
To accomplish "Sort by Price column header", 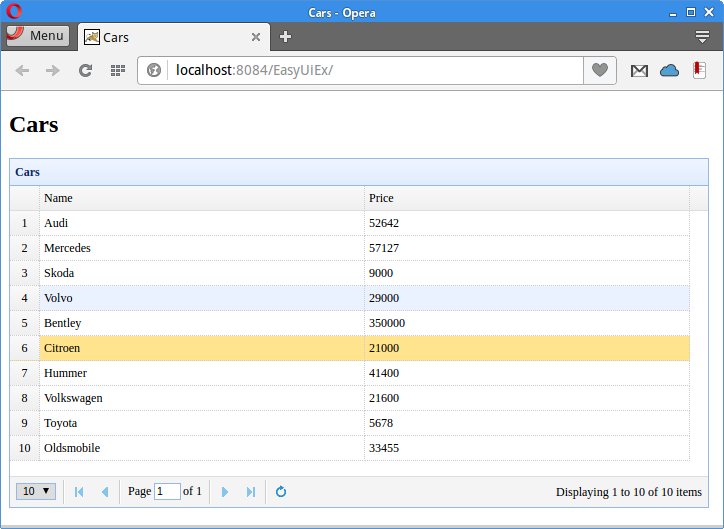I will click(x=527, y=198).
